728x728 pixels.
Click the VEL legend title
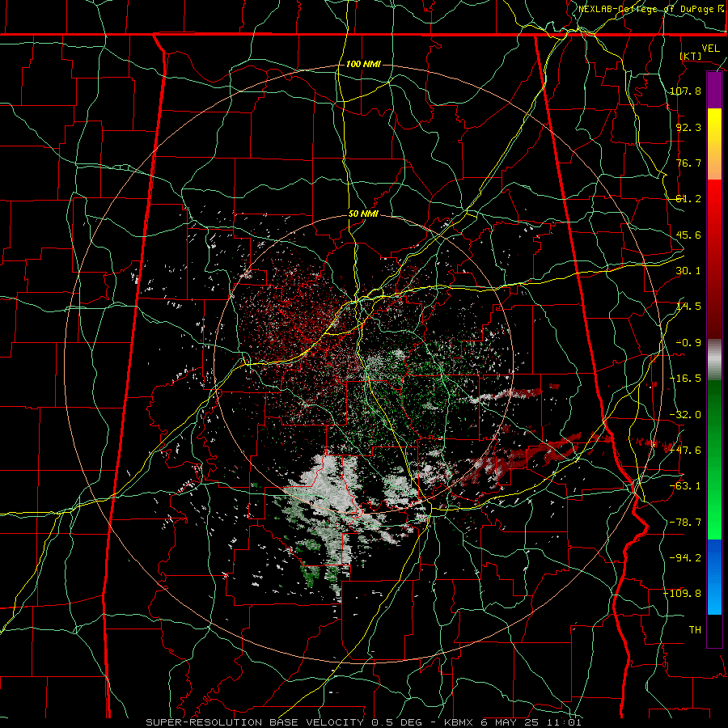point(710,49)
